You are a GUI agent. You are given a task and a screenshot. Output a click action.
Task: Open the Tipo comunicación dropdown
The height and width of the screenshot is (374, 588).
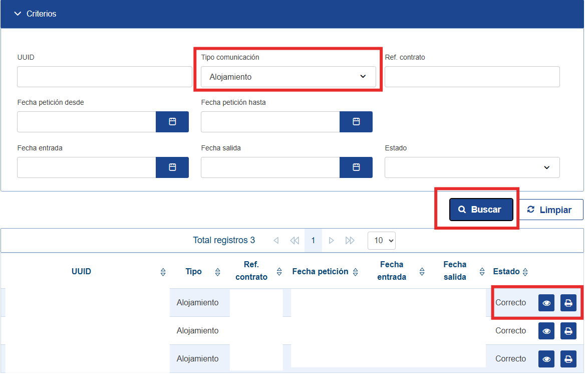click(x=288, y=77)
